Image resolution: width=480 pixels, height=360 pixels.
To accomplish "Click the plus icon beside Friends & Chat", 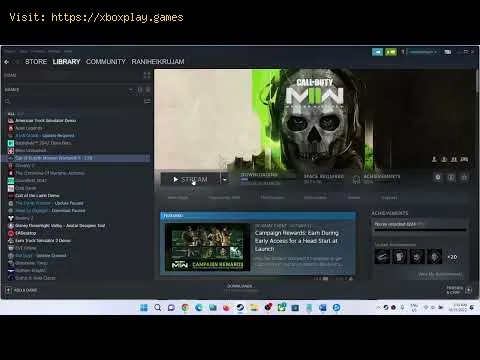I will [469, 290].
